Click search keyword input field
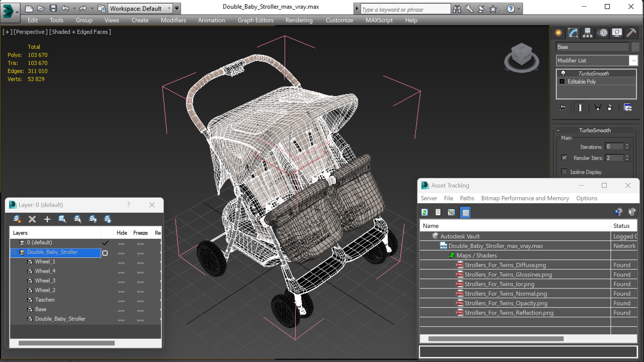Screen dimensions: 644x362 pos(405,9)
